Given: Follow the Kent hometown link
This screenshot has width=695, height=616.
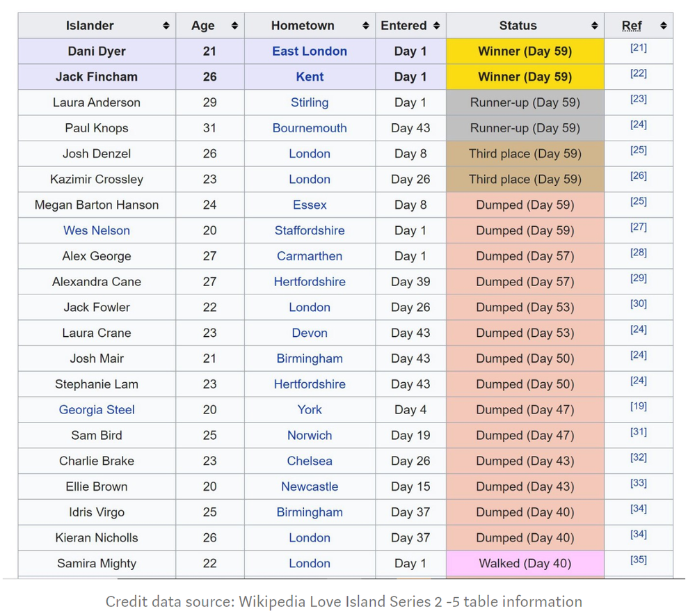Looking at the screenshot, I should click(x=310, y=77).
